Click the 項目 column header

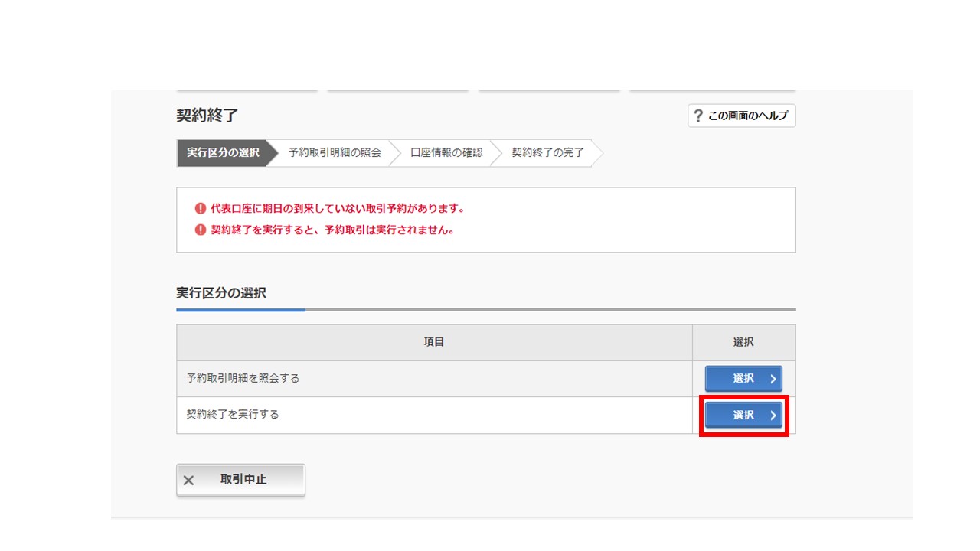tap(434, 342)
